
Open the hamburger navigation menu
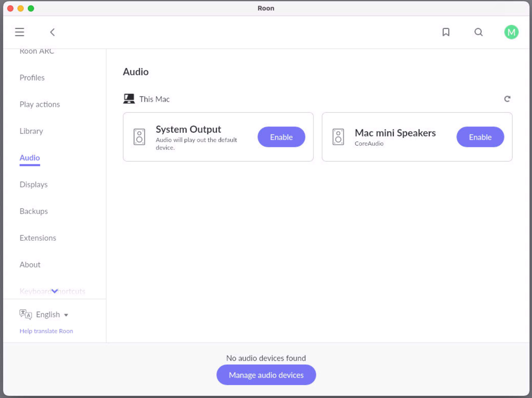tap(20, 32)
